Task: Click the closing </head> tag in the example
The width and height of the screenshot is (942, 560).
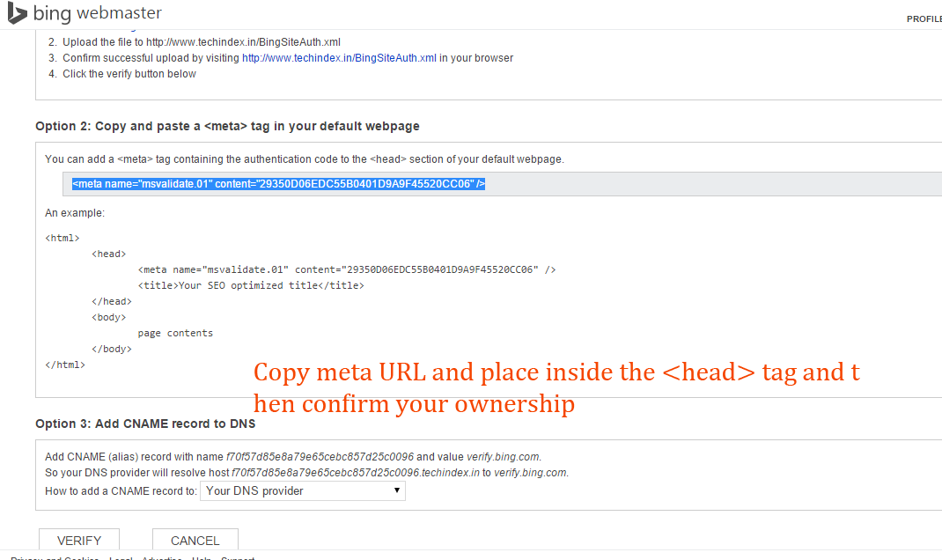Action: (x=112, y=301)
